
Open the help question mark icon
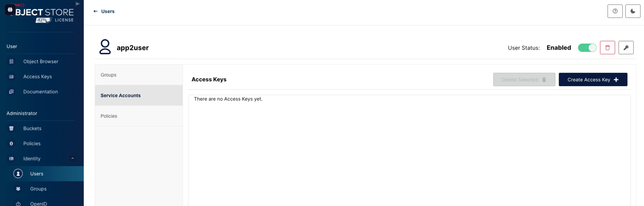615,11
